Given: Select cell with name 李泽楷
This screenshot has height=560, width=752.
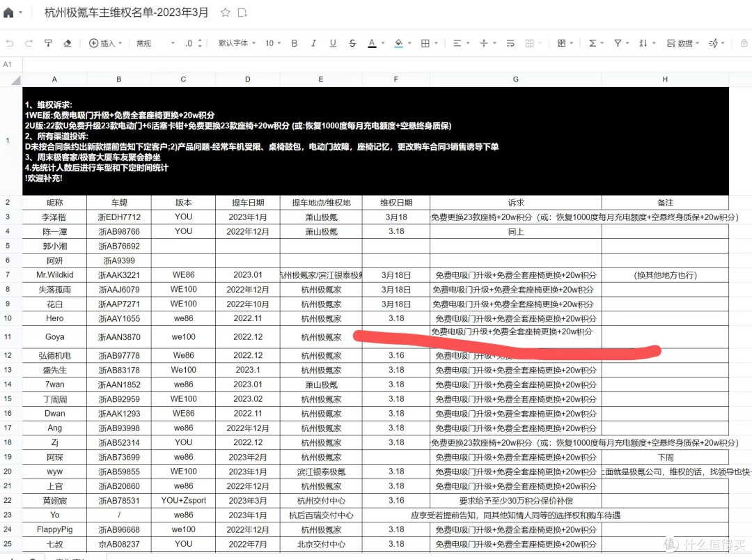Looking at the screenshot, I should 55,217.
